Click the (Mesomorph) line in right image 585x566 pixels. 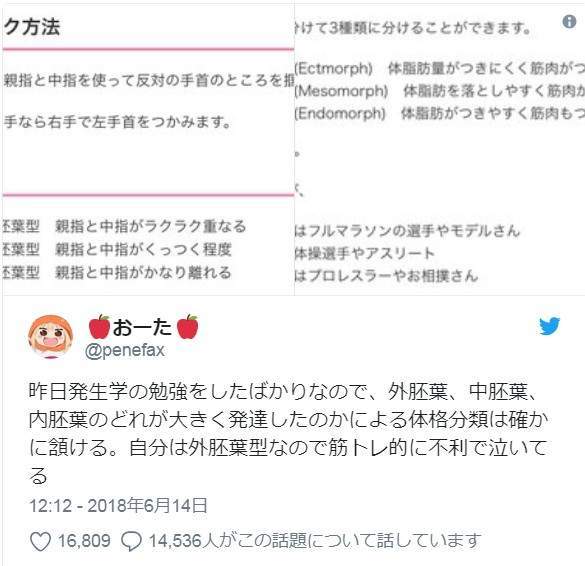439,91
